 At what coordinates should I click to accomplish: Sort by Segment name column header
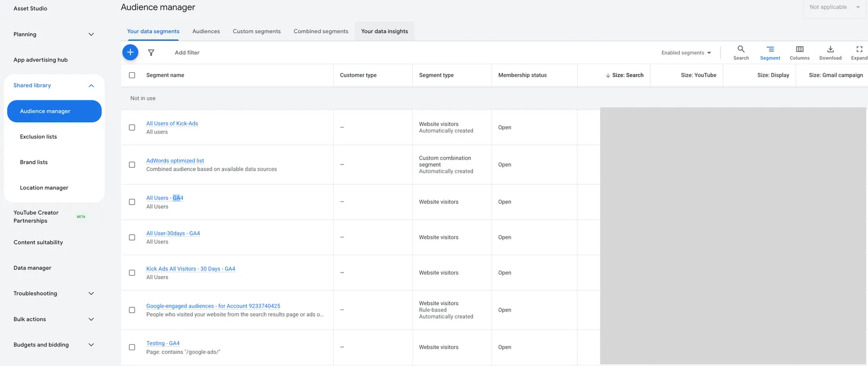pos(165,75)
